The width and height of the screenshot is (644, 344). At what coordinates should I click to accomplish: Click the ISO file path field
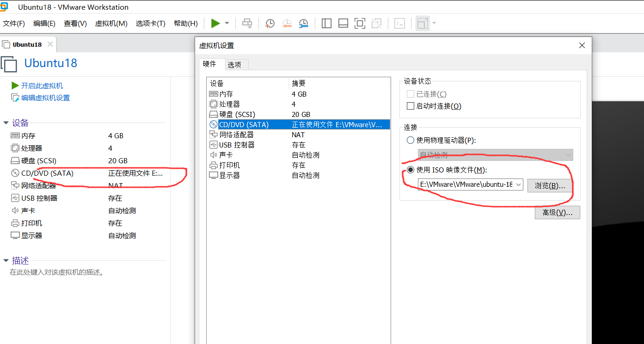pyautogui.click(x=466, y=184)
